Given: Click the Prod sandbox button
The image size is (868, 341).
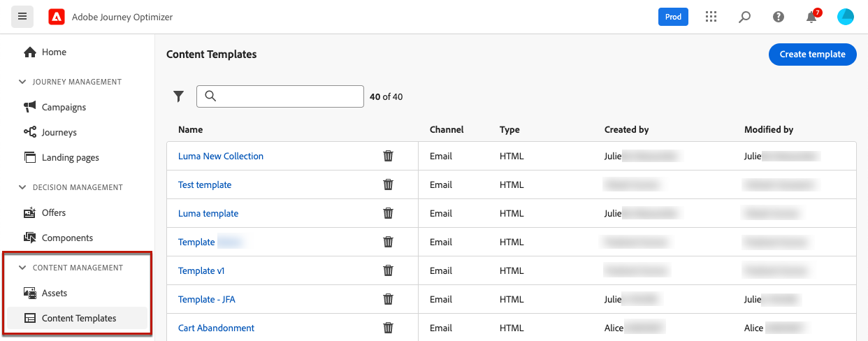Looking at the screenshot, I should (673, 17).
